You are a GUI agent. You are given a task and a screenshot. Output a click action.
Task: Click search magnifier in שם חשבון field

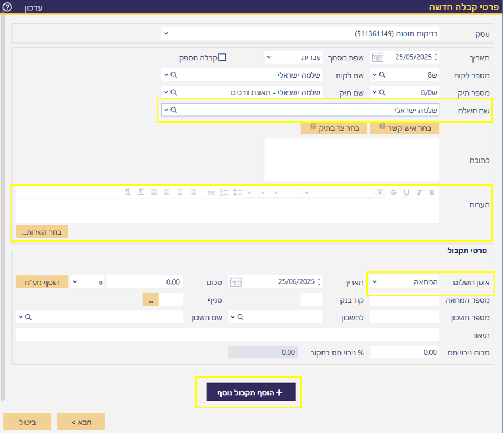click(x=28, y=317)
